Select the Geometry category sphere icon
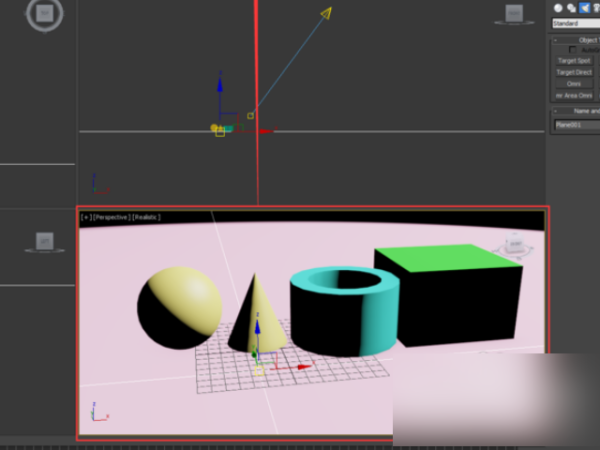This screenshot has width=600, height=450. click(x=558, y=8)
